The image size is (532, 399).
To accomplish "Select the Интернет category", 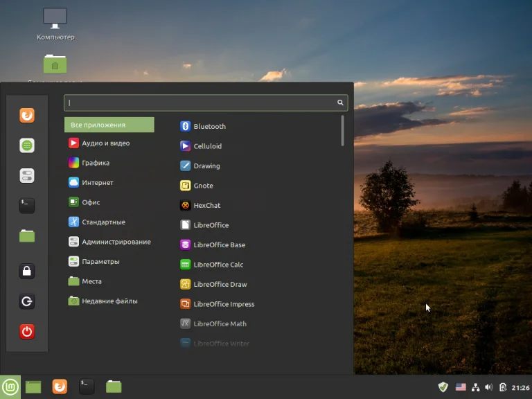I will (x=97, y=183).
